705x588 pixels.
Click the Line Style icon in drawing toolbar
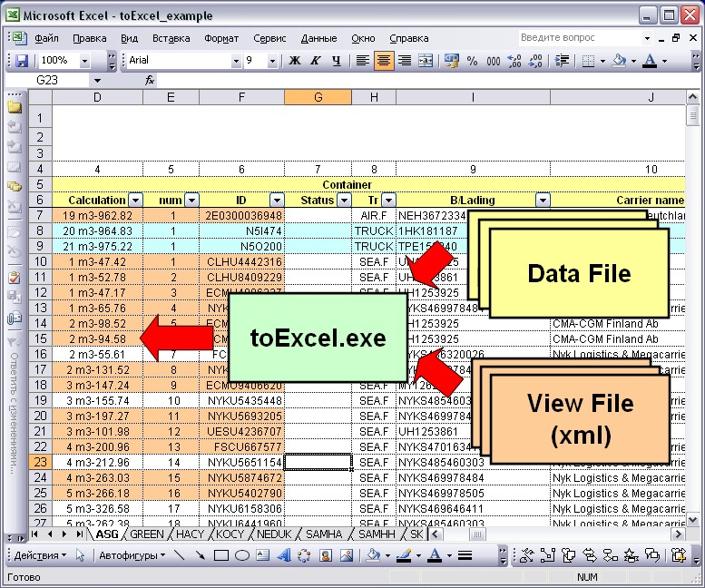465,555
